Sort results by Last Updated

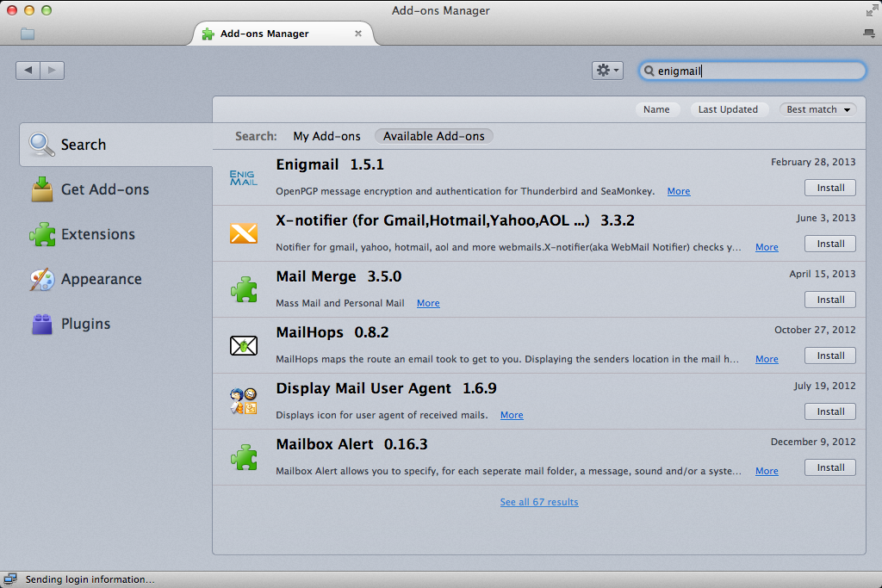pyautogui.click(x=728, y=109)
